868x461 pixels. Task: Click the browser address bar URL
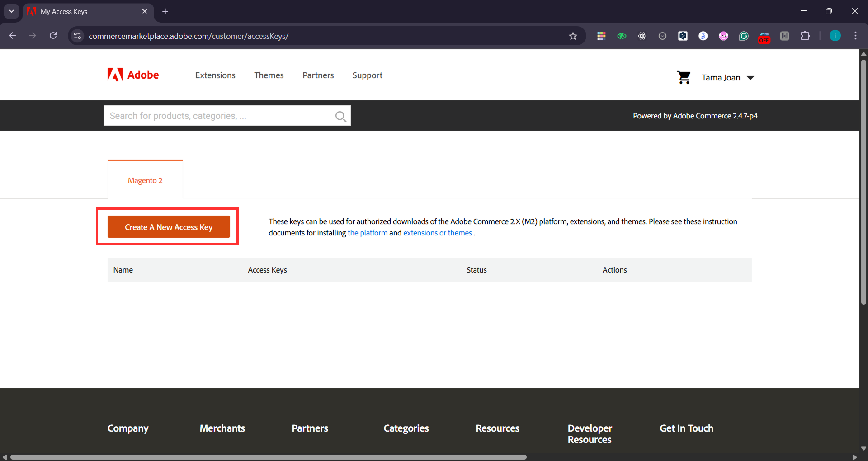189,36
